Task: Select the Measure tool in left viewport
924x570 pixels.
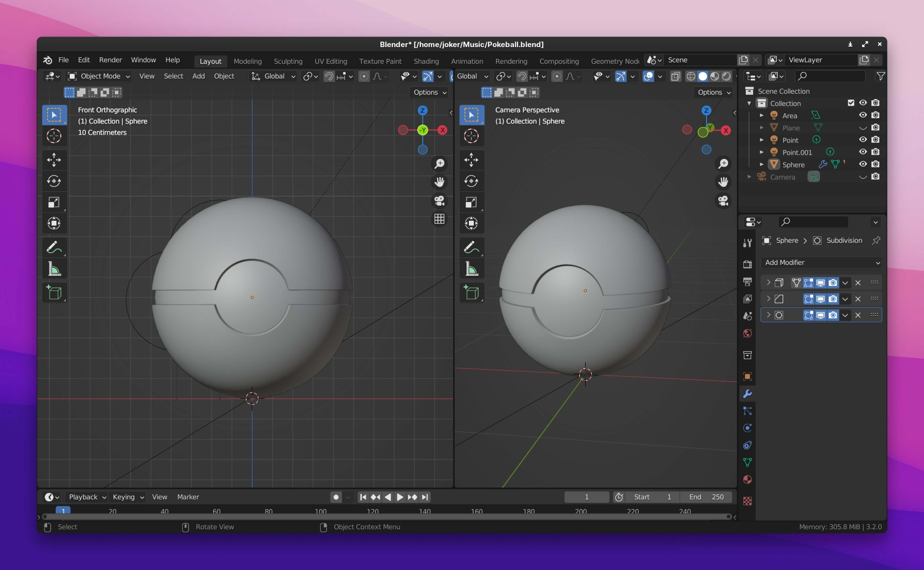Action: click(x=54, y=269)
